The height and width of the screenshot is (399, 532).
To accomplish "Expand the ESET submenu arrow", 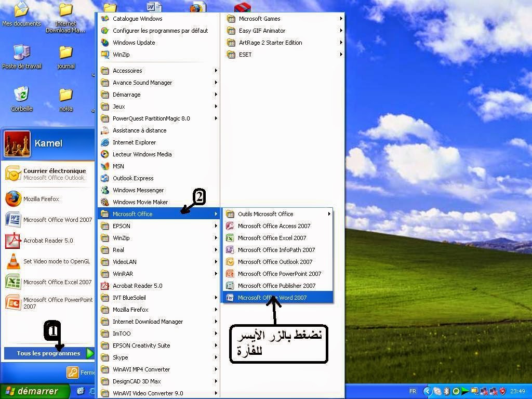I will point(341,54).
